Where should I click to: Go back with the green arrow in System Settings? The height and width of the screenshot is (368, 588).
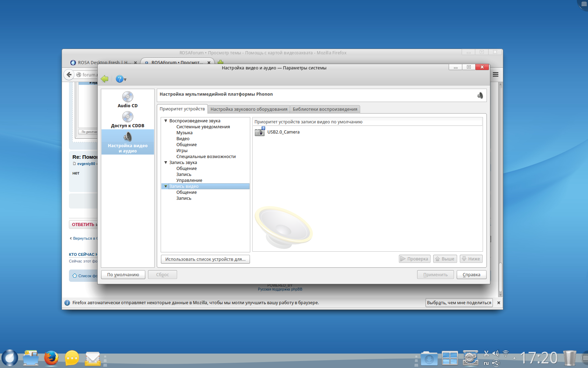[x=104, y=79]
